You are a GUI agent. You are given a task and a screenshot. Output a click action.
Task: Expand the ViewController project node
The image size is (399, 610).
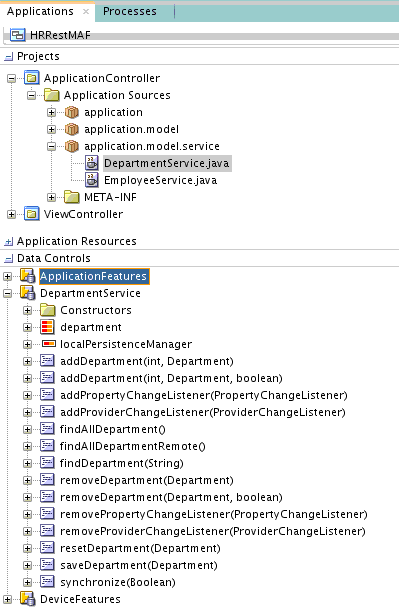[x=11, y=214]
